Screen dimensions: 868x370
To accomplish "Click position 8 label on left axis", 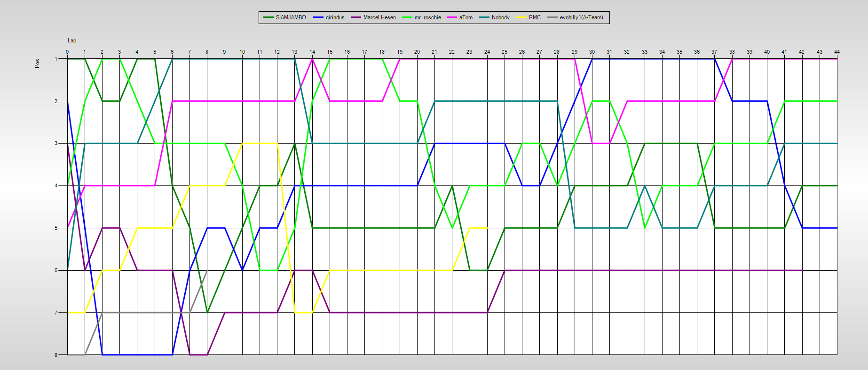I will [x=56, y=355].
